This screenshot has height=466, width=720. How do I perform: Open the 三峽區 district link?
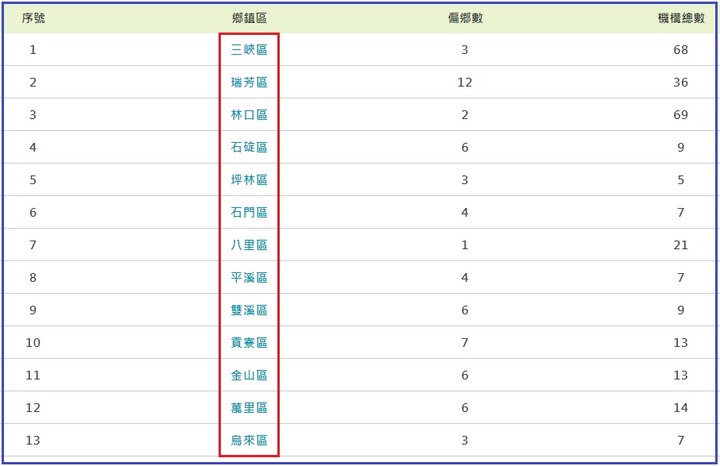coord(249,50)
